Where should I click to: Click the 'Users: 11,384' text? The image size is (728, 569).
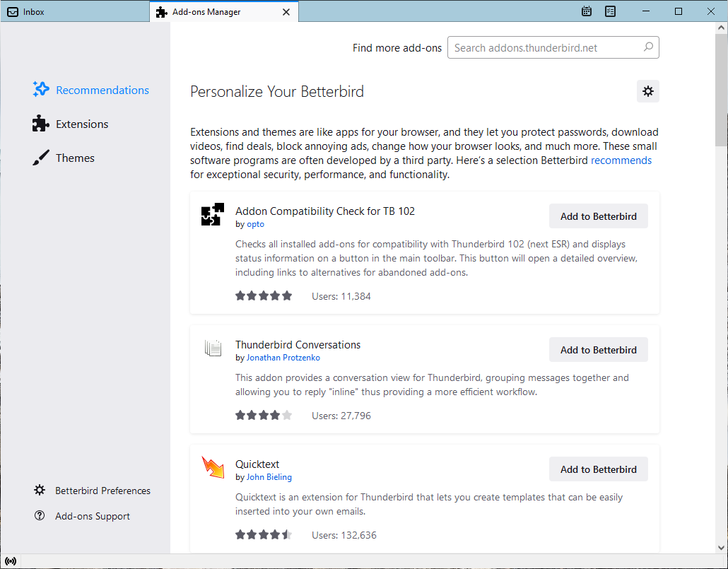341,296
